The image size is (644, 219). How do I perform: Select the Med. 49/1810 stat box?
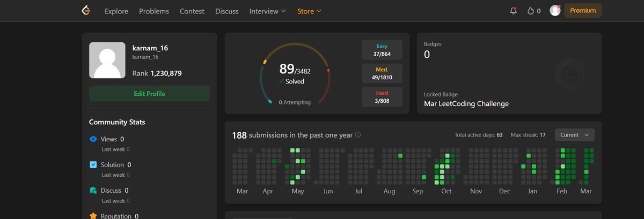(382, 74)
